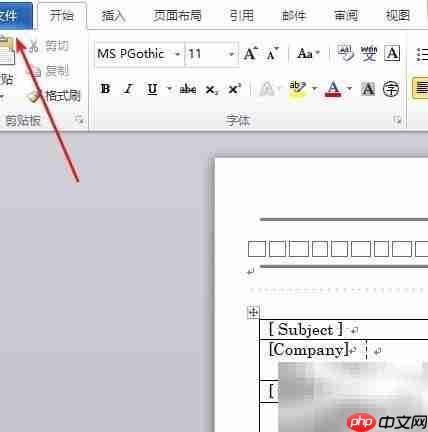Click the character border A icon
This screenshot has width=428, height=432.
tap(392, 53)
